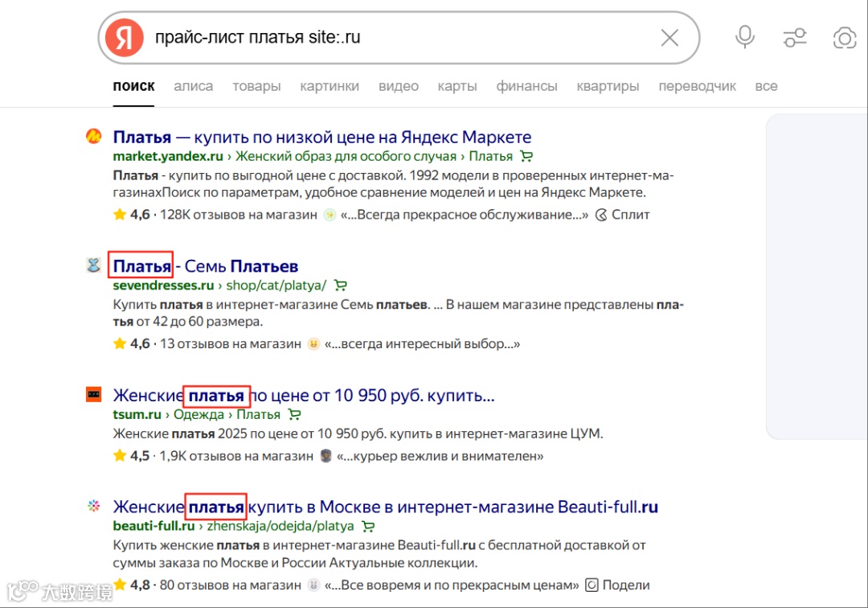Open 80 отзывов на магазин

click(231, 585)
